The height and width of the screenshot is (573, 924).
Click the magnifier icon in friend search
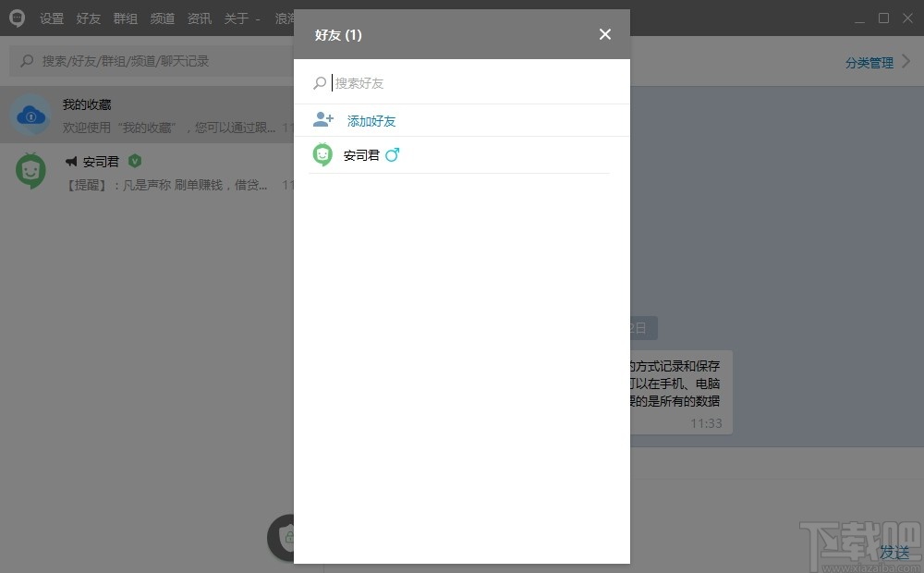tap(321, 83)
